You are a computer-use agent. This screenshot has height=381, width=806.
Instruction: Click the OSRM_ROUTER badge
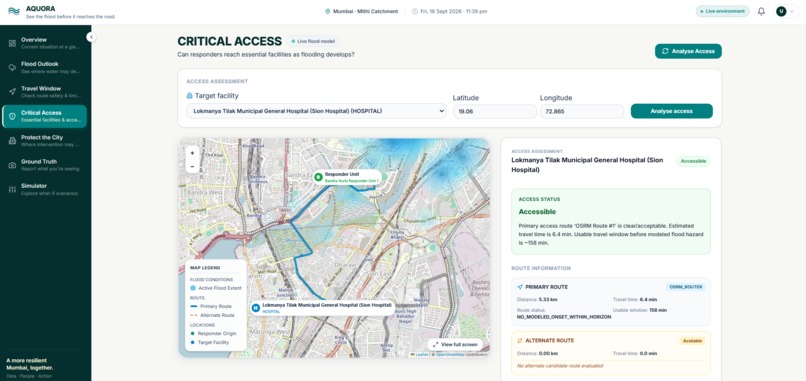tap(686, 287)
